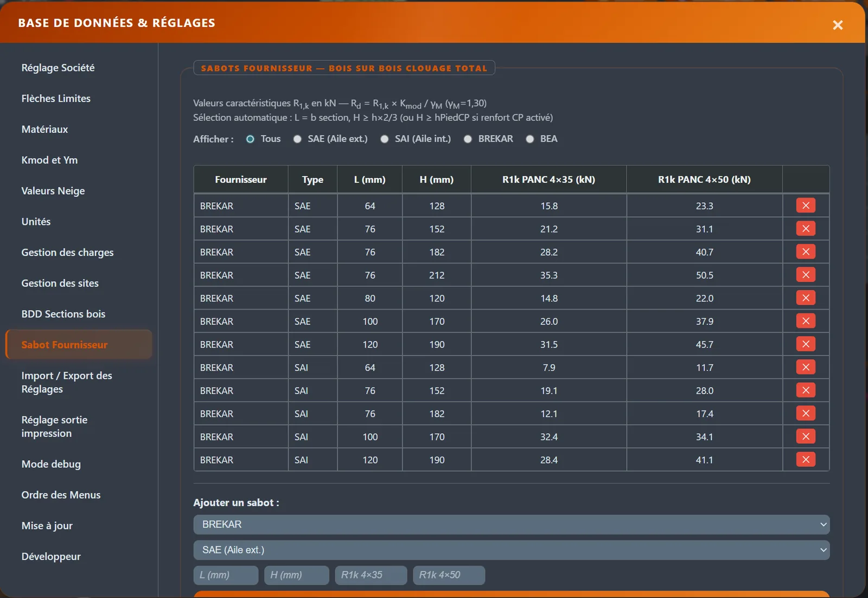Click the 80 width cell
This screenshot has height=598, width=868.
coord(370,298)
